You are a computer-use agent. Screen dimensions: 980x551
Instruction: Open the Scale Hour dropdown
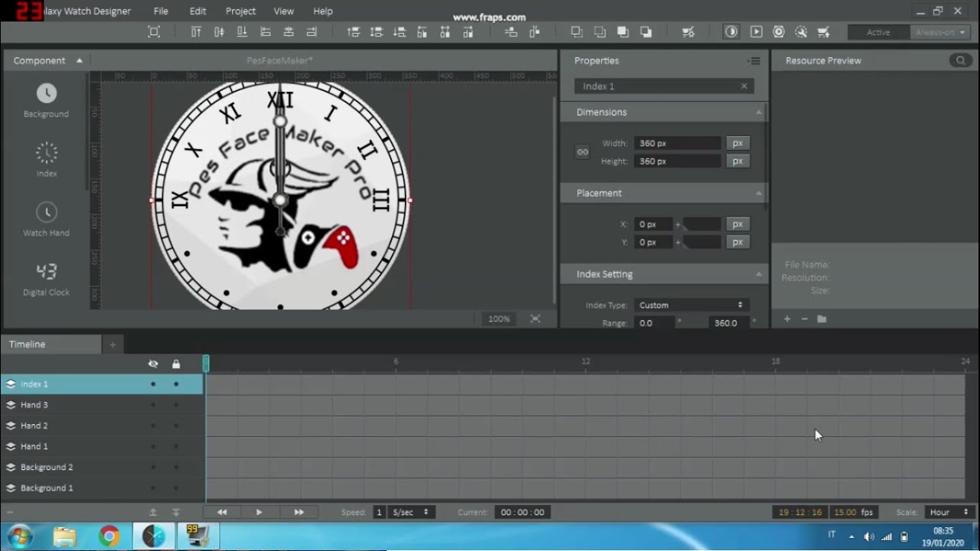pos(949,512)
